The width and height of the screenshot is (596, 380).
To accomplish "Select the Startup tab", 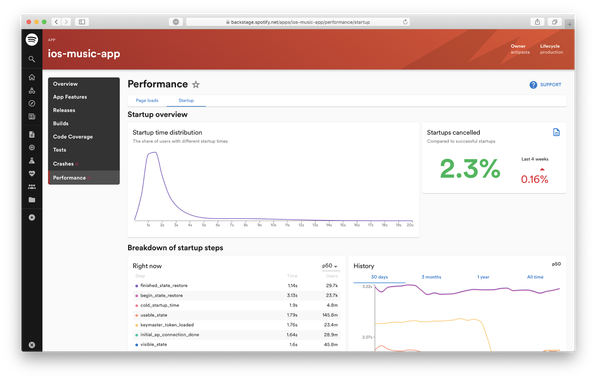I will point(186,100).
